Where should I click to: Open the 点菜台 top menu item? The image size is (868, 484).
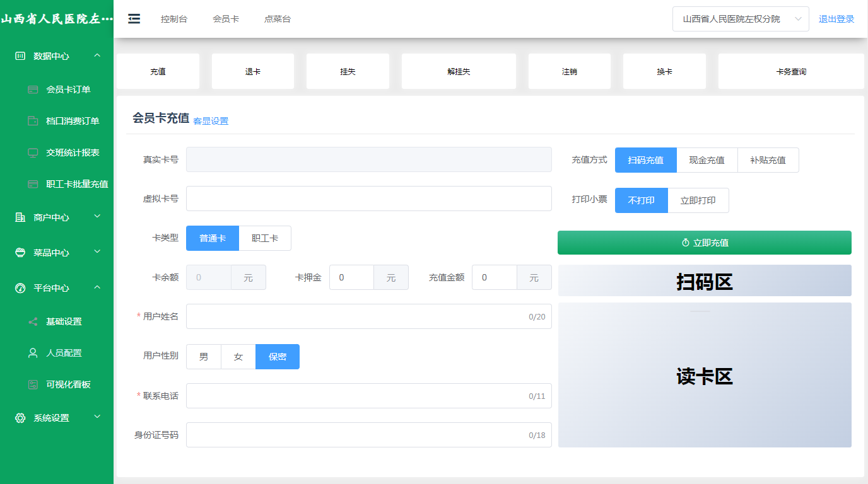click(278, 19)
